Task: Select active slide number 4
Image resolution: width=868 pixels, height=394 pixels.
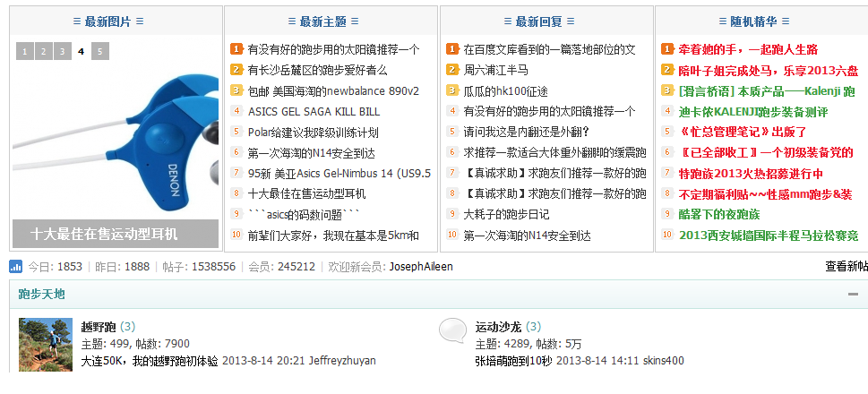Action: coord(82,51)
